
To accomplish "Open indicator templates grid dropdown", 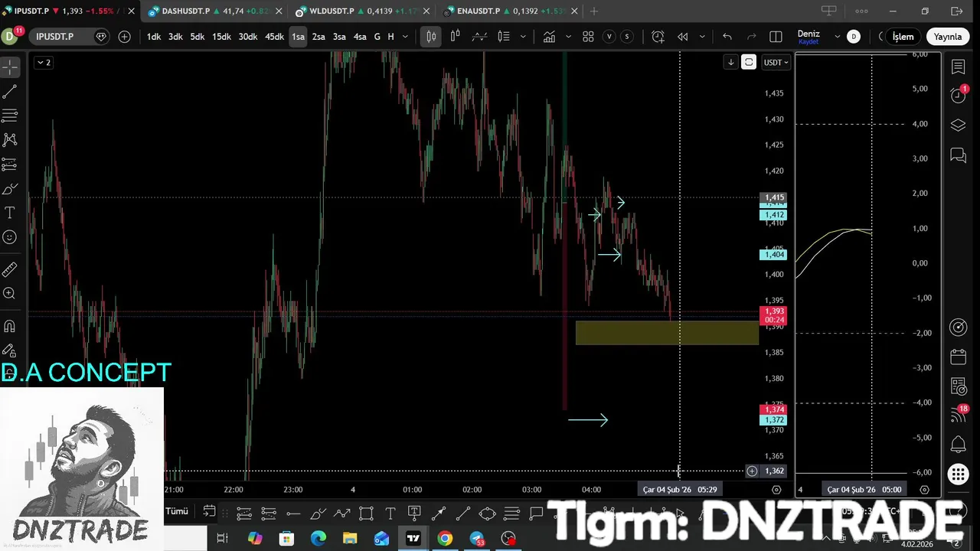I will pos(588,37).
